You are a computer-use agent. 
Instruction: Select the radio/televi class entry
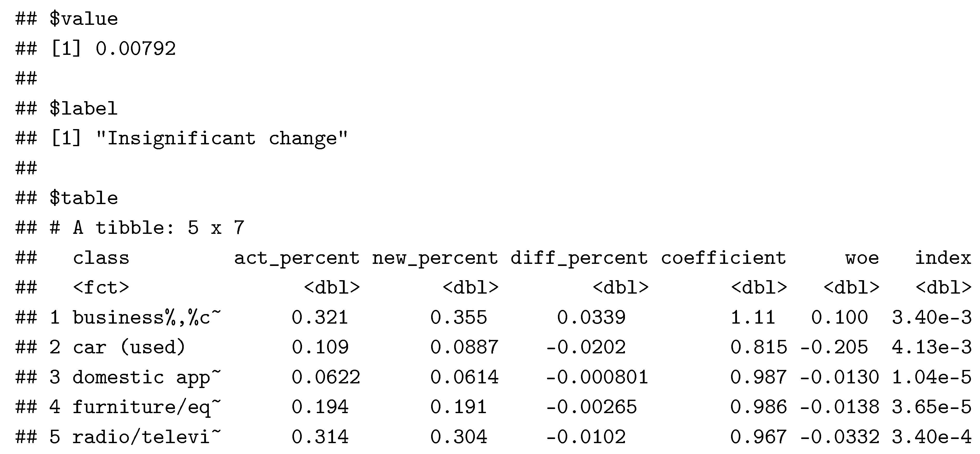click(146, 437)
